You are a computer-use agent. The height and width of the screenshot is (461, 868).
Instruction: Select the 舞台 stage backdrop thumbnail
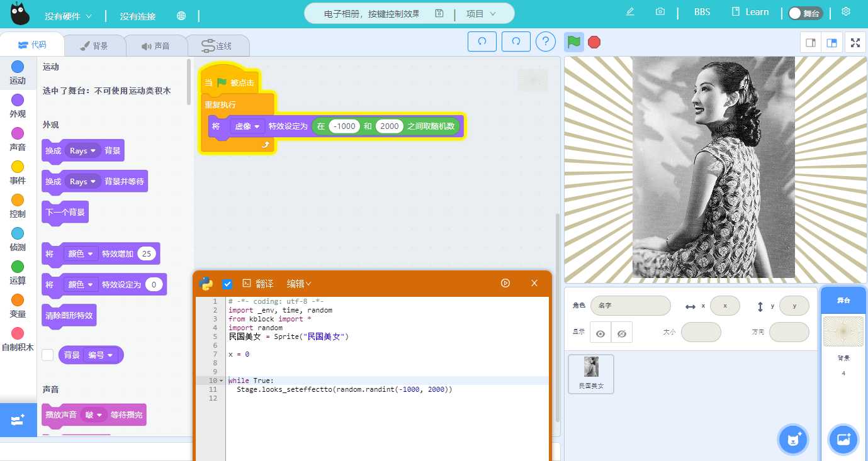pos(843,331)
